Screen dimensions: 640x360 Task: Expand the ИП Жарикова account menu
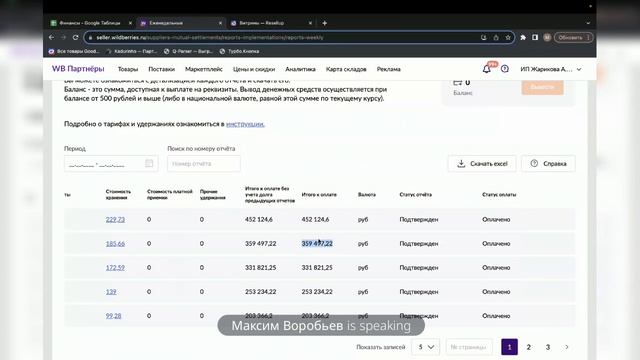[x=551, y=69]
